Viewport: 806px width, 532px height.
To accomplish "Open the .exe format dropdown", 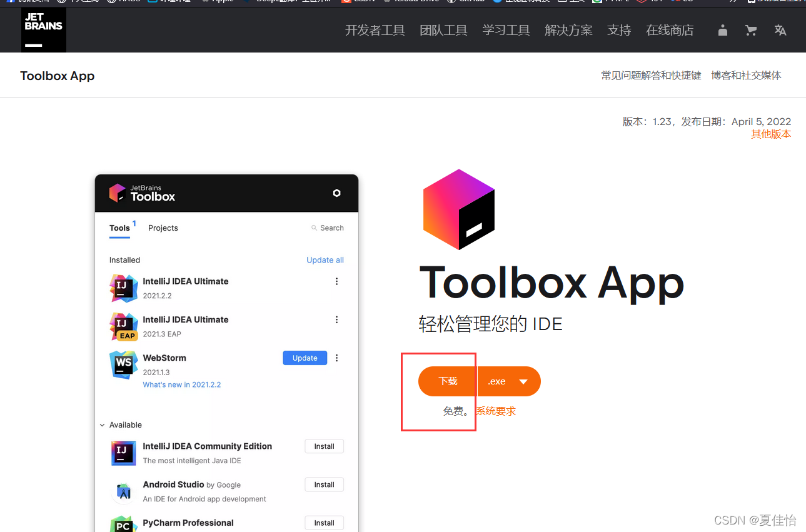I will [x=509, y=381].
